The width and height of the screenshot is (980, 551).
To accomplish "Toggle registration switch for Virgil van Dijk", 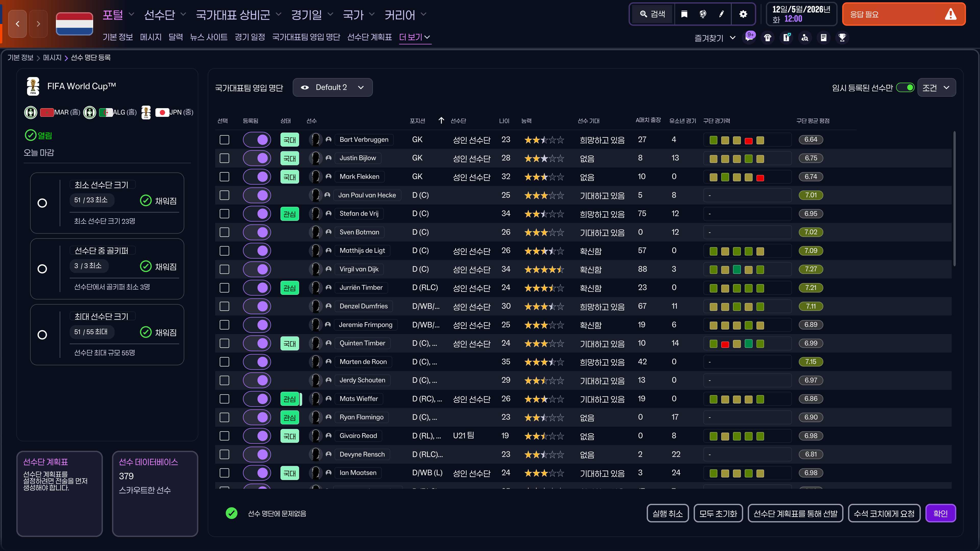I will 257,269.
